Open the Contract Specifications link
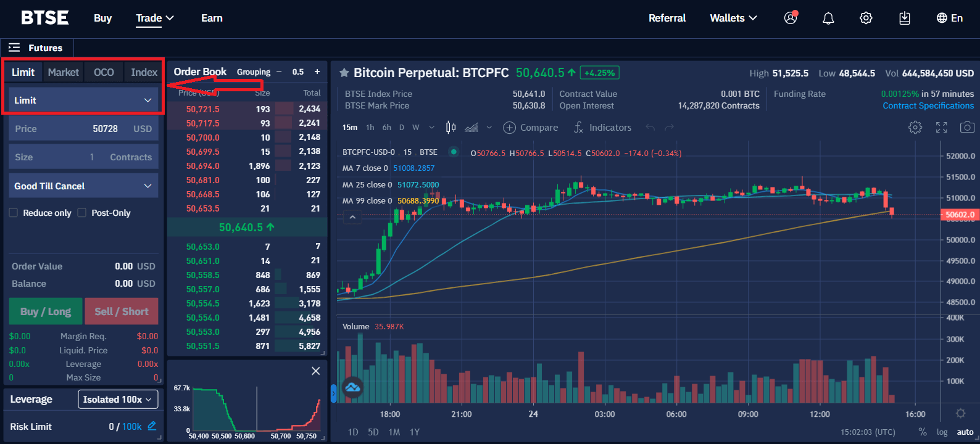The image size is (980, 444). click(928, 105)
